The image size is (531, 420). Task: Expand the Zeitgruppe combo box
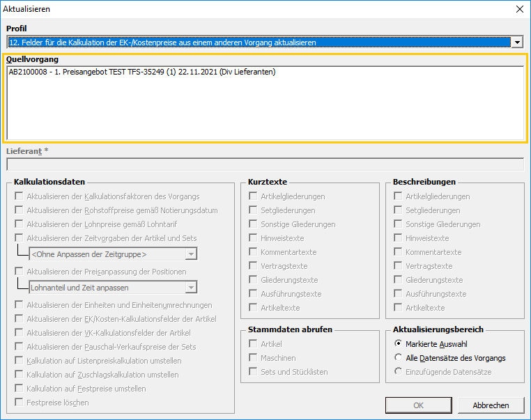(x=190, y=254)
